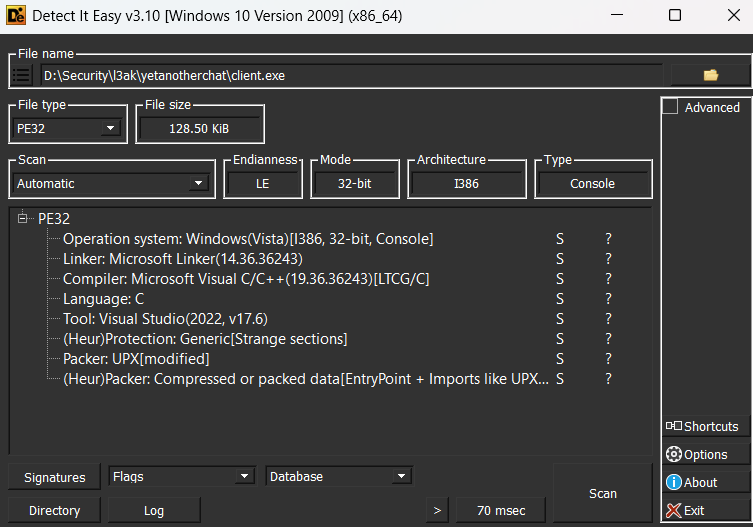Select the Compiler: Microsoft Visual C/C++ row
753x527 pixels.
pyautogui.click(x=246, y=279)
